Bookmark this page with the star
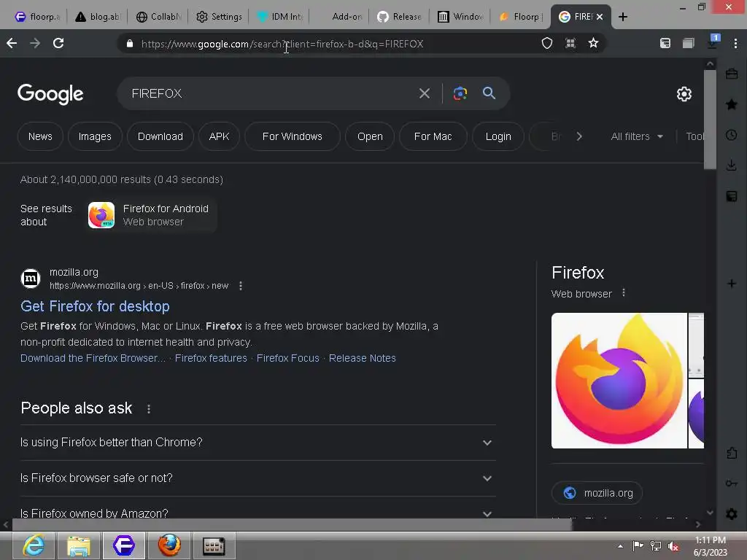Image resolution: width=747 pixels, height=560 pixels. click(593, 43)
